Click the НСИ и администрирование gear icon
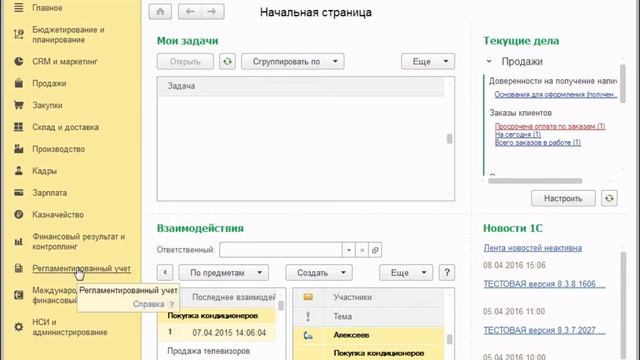640x360 pixels. click(x=19, y=327)
